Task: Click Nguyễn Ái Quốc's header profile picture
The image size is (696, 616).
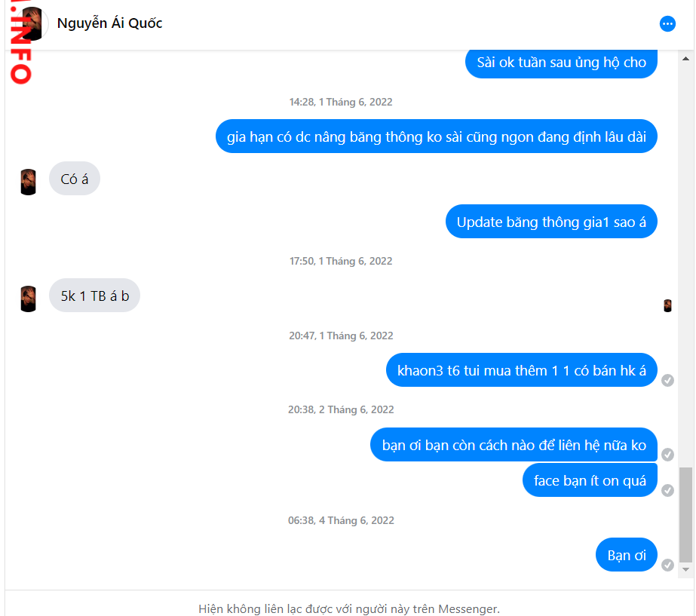Action: coord(32,23)
